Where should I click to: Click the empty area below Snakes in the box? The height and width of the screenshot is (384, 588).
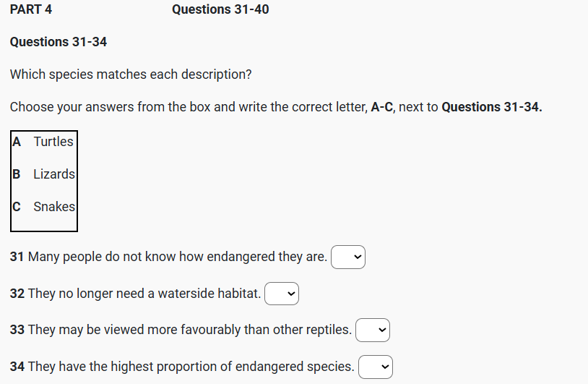pos(44,223)
